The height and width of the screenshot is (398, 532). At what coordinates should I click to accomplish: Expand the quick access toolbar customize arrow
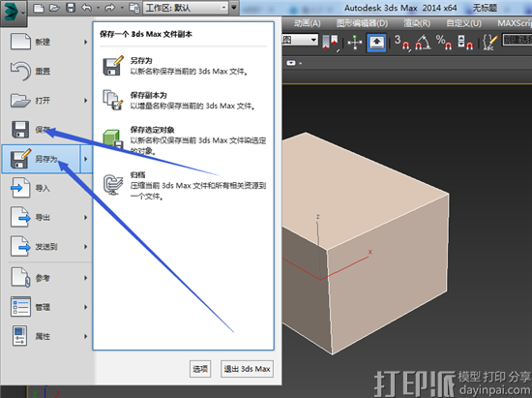234,8
